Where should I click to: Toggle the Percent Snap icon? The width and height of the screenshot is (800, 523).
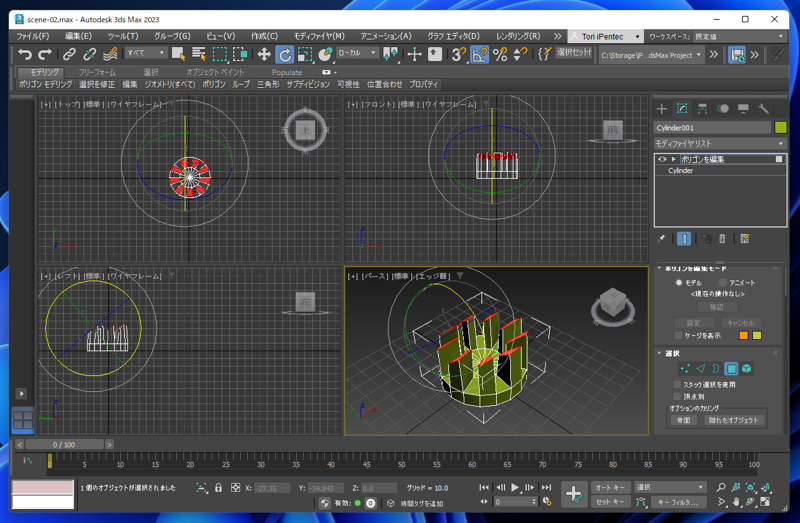pos(500,54)
